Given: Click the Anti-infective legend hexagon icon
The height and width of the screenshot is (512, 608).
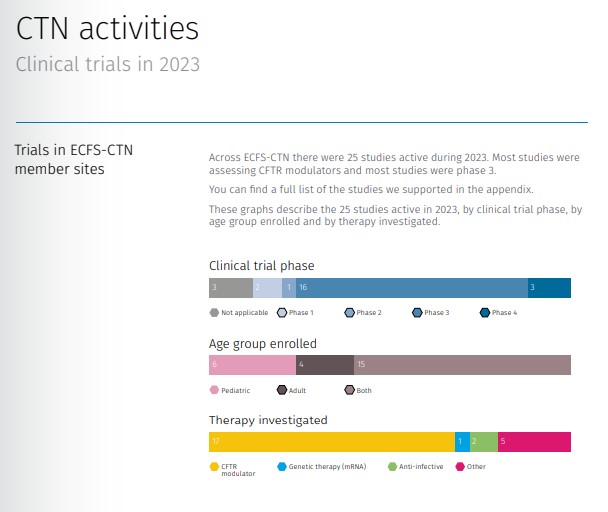Looking at the screenshot, I should pos(393,466).
